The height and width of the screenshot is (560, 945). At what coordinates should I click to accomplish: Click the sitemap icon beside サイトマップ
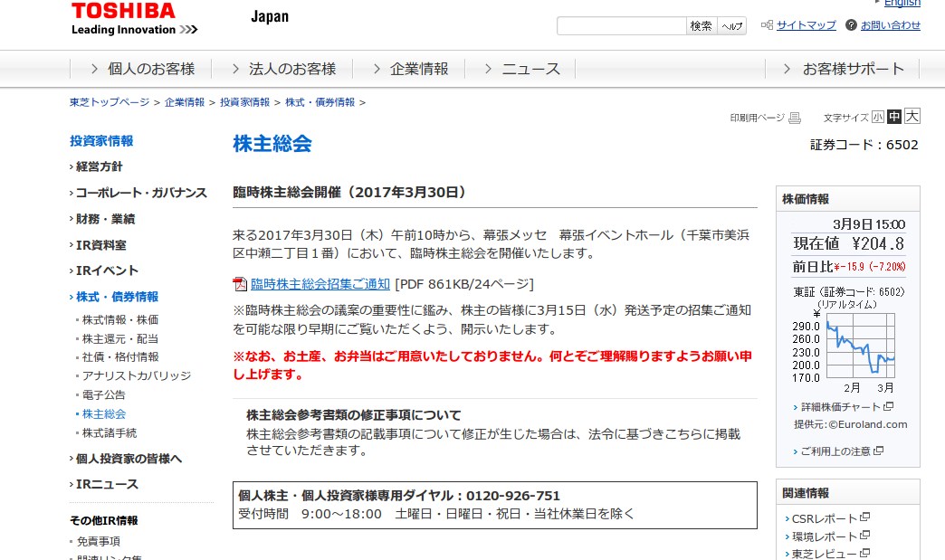(x=768, y=25)
